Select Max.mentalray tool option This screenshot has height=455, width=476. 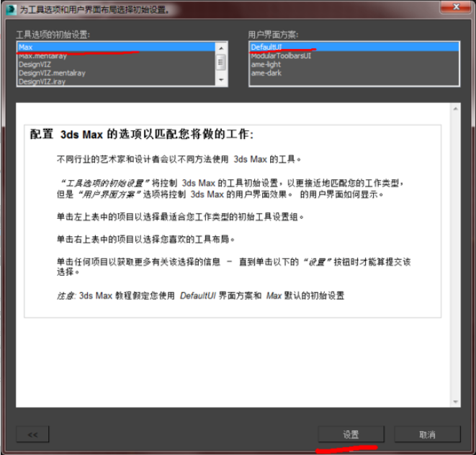(x=116, y=56)
